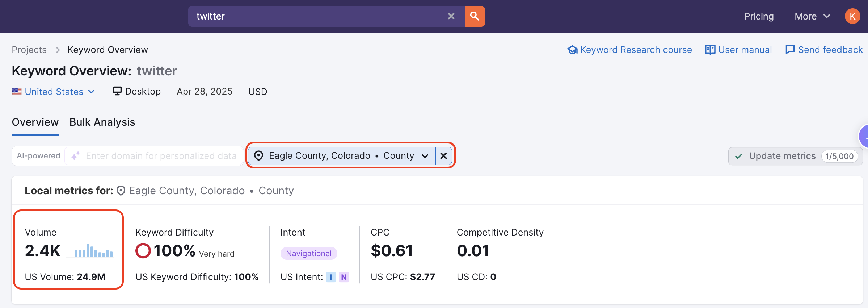This screenshot has height=308, width=868.
Task: Click the Send feedback chat icon
Action: 790,50
